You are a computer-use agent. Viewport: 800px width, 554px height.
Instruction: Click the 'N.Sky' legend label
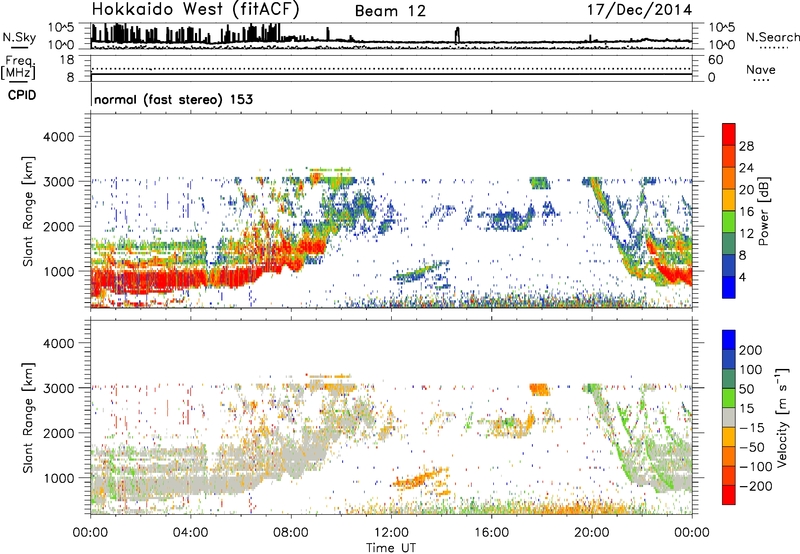tap(19, 37)
